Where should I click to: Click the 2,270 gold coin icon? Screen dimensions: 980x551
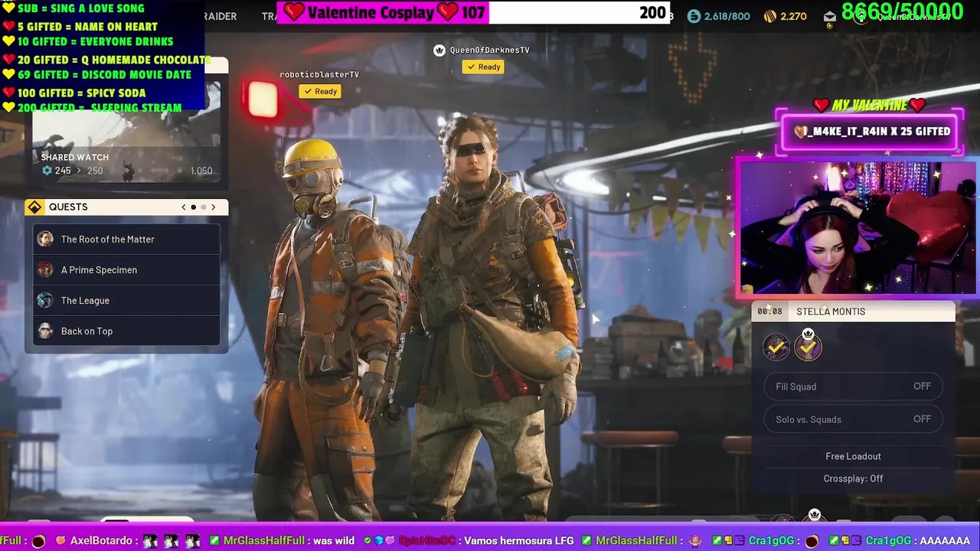point(770,16)
